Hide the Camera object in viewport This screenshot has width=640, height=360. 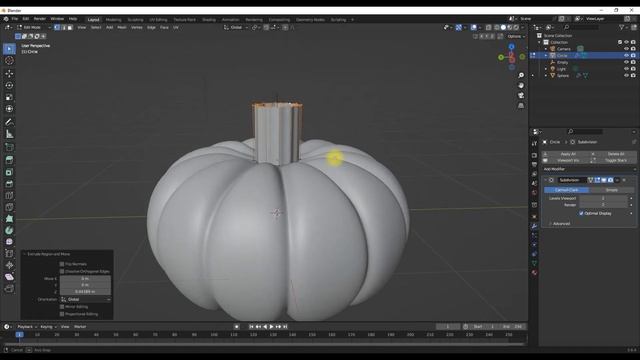pos(626,49)
